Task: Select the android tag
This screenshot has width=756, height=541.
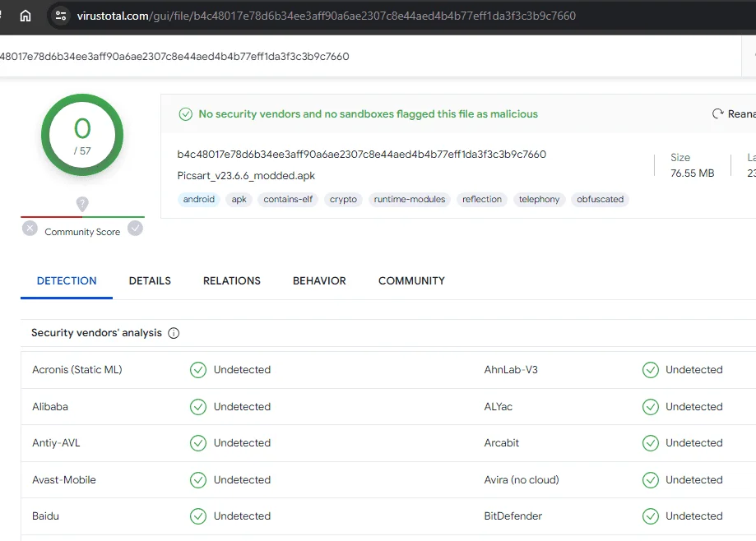Action: click(198, 200)
